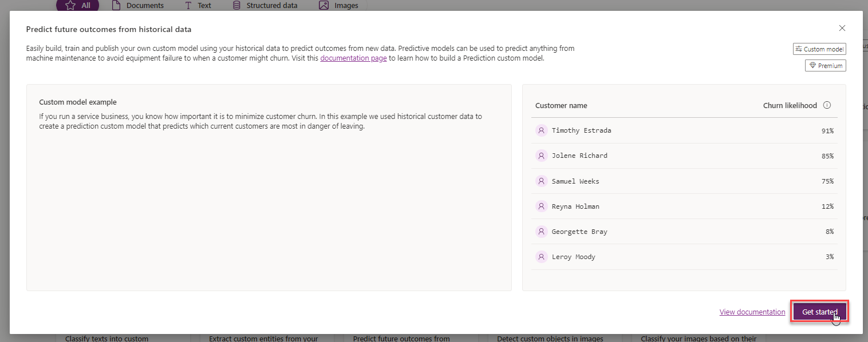The image size is (868, 342).
Task: Click the Churn likelihood info icon
Action: 827,105
